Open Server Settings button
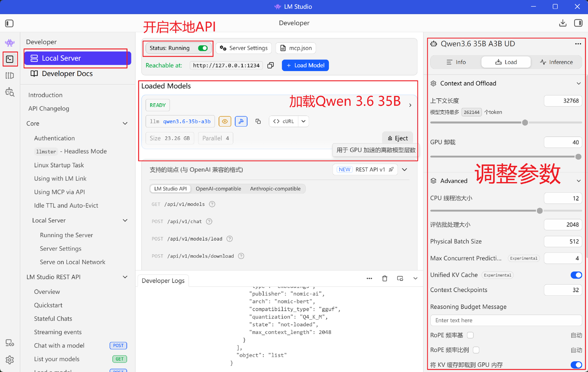588x372 pixels. (x=244, y=48)
